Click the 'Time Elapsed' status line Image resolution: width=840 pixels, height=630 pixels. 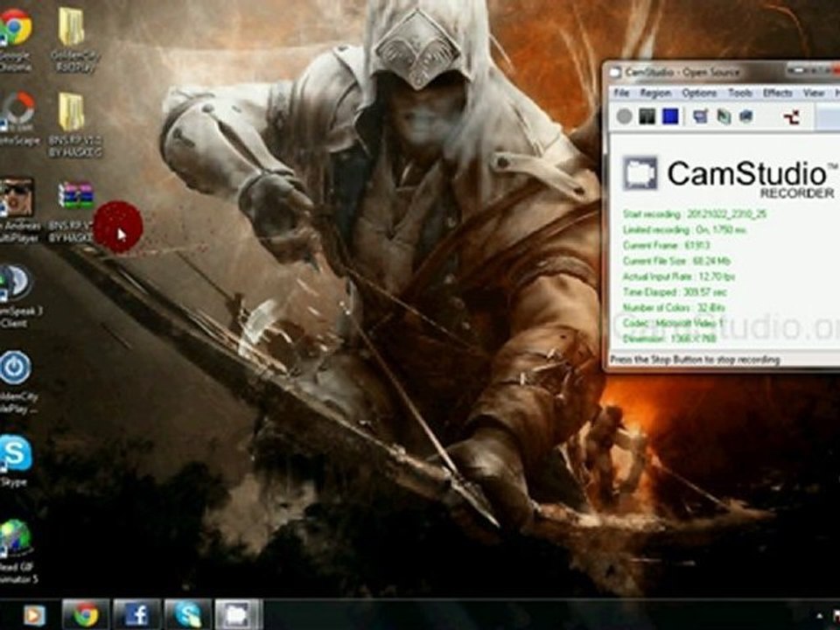674,292
